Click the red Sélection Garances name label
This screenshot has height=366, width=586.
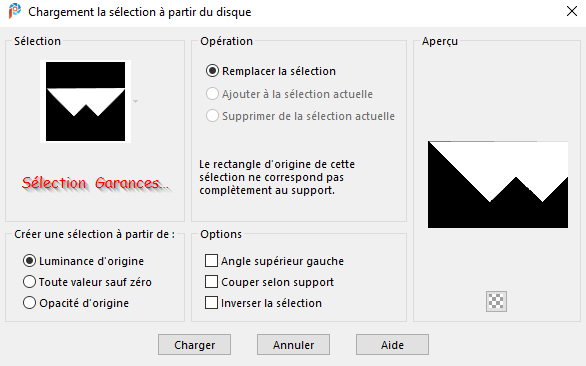pyautogui.click(x=96, y=184)
